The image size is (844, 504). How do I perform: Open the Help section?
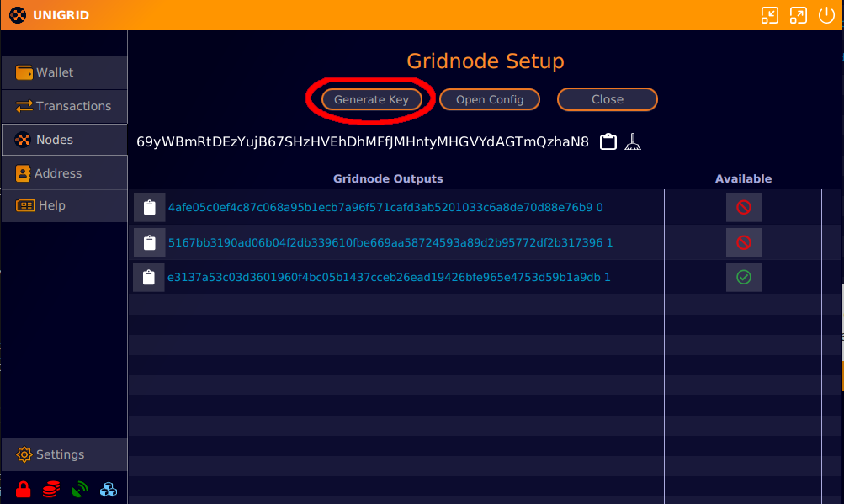(65, 205)
